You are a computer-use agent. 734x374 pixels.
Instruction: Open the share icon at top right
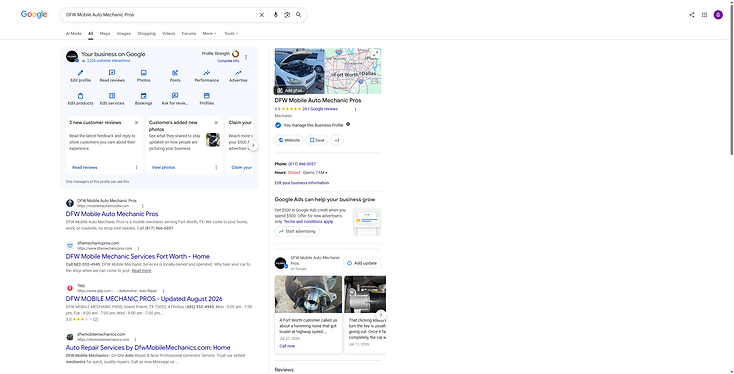692,15
